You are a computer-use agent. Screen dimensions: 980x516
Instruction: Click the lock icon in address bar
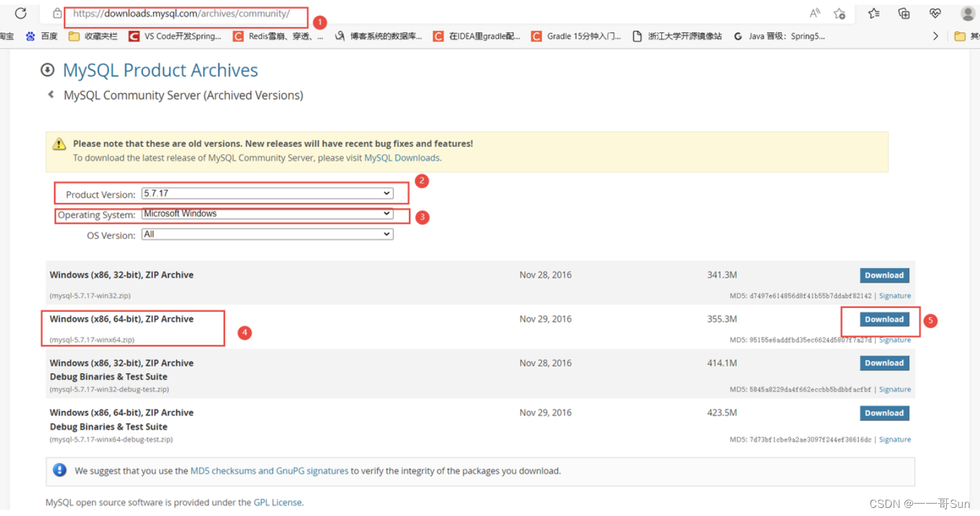(58, 13)
